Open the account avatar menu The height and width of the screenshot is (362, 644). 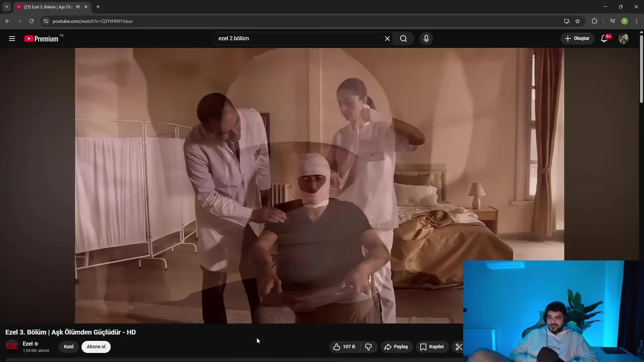pyautogui.click(x=623, y=39)
